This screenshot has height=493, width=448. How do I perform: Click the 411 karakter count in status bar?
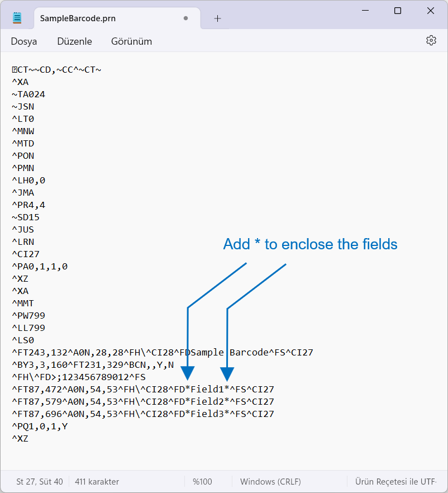click(97, 481)
